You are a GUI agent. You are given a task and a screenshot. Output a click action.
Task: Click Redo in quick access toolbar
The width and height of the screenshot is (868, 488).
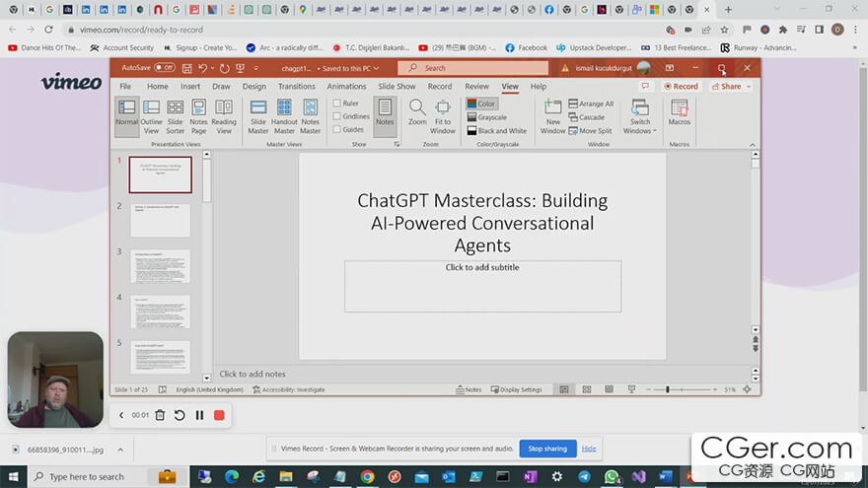[x=224, y=68]
